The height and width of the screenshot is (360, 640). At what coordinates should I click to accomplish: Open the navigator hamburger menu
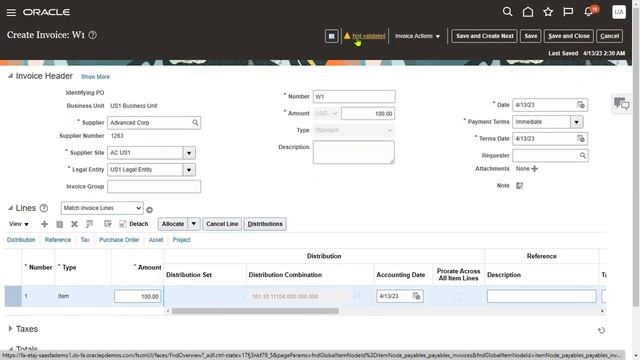11,12
